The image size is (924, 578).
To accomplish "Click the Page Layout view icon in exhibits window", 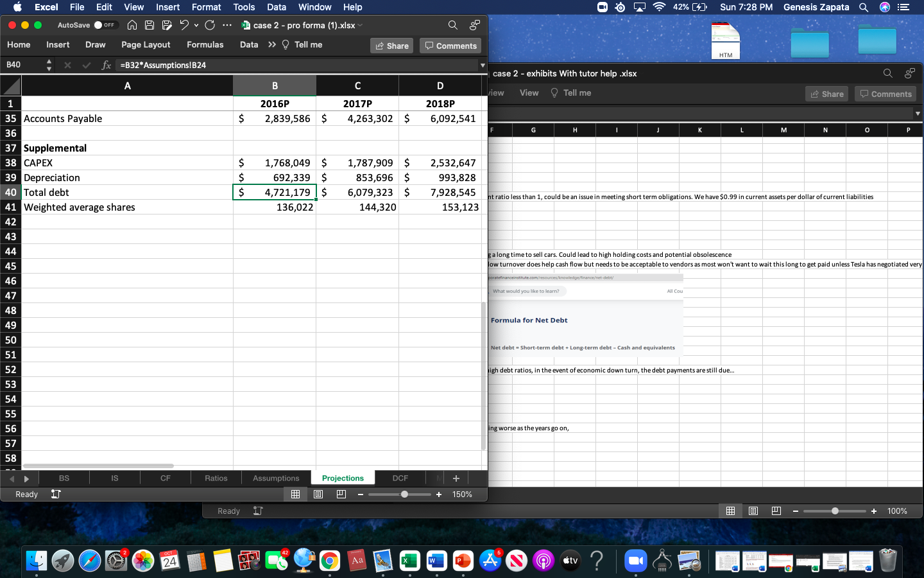I will tap(753, 511).
